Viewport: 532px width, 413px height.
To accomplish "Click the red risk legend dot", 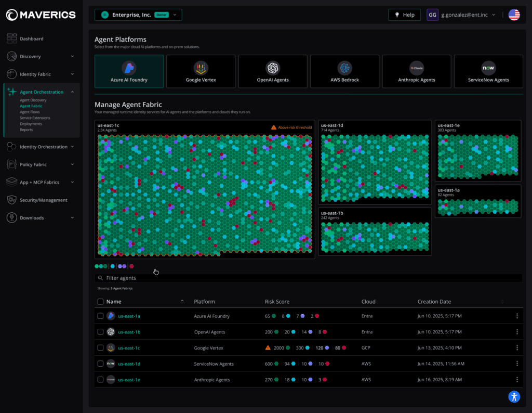I will click(x=131, y=266).
